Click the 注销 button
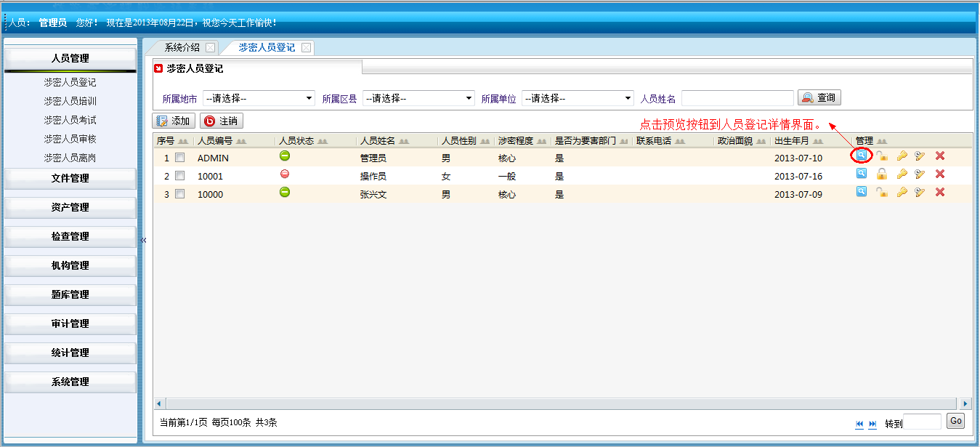 [x=222, y=121]
